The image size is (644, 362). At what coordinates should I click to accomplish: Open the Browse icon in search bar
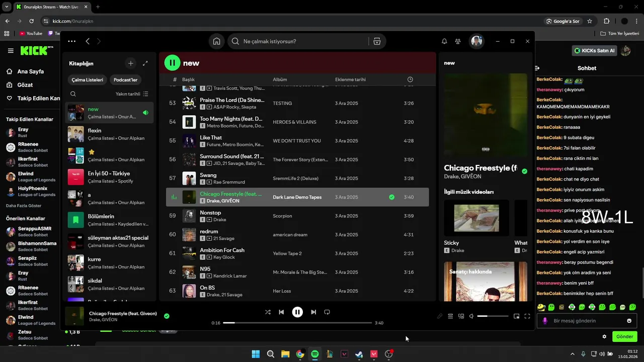click(x=377, y=41)
